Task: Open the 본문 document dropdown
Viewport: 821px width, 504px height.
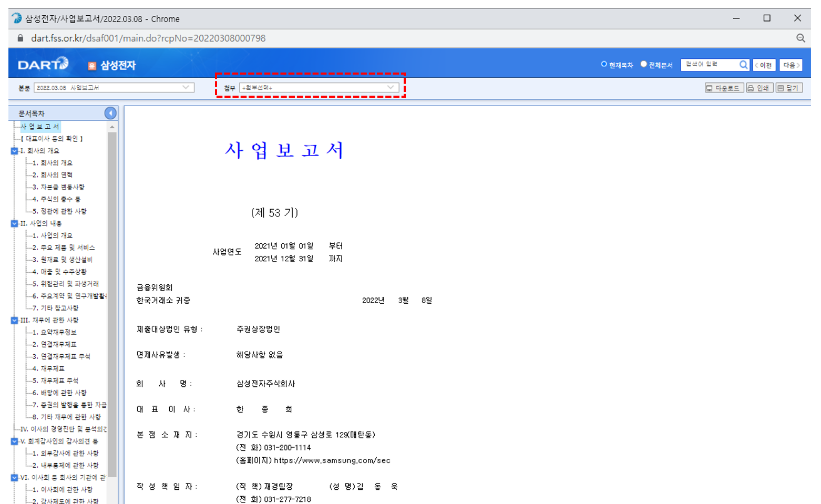Action: pos(114,88)
